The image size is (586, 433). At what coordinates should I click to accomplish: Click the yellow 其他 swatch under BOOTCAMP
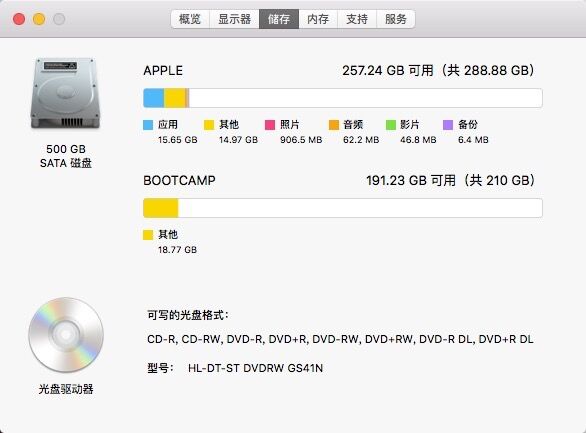148,235
